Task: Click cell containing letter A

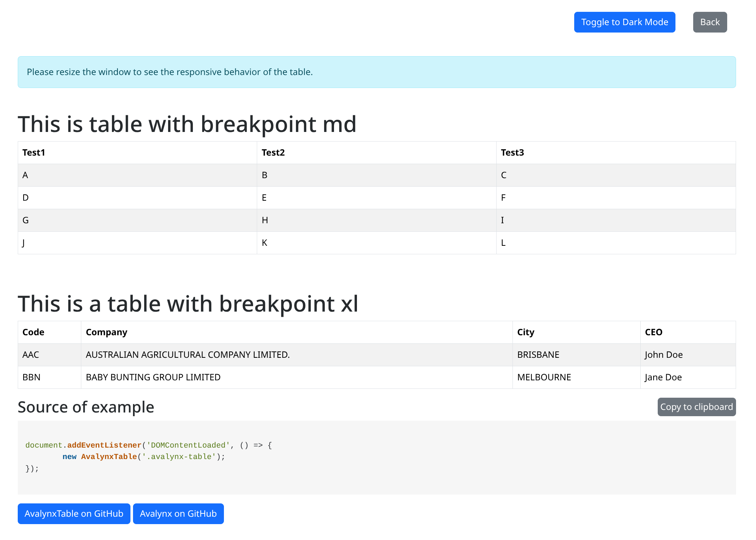Action: (x=25, y=175)
